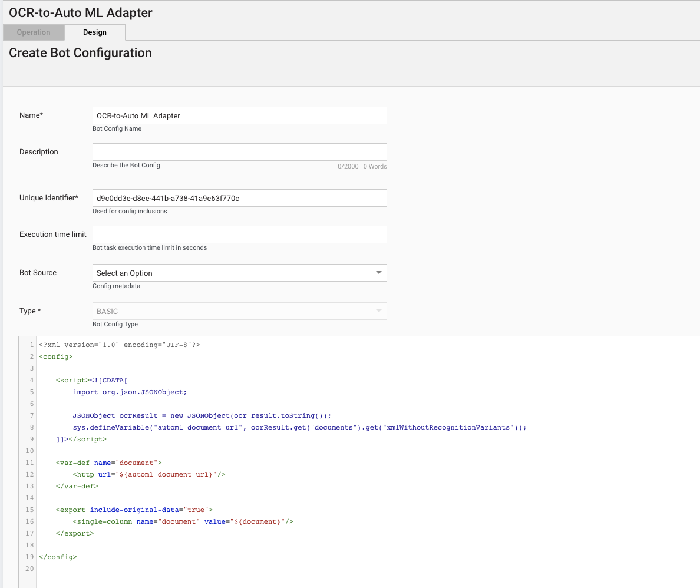Click the OCR-to-Auto ML Adapter page title
The width and height of the screenshot is (700, 588).
click(80, 12)
